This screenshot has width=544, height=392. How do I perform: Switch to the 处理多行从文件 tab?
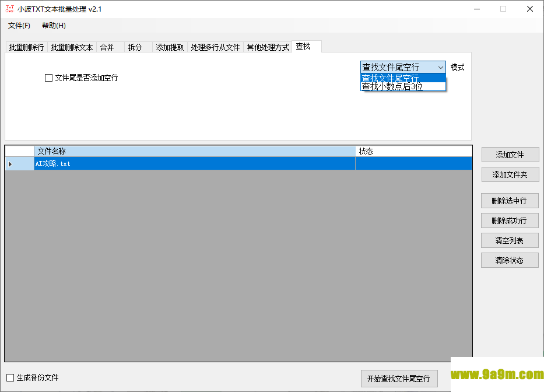click(216, 47)
